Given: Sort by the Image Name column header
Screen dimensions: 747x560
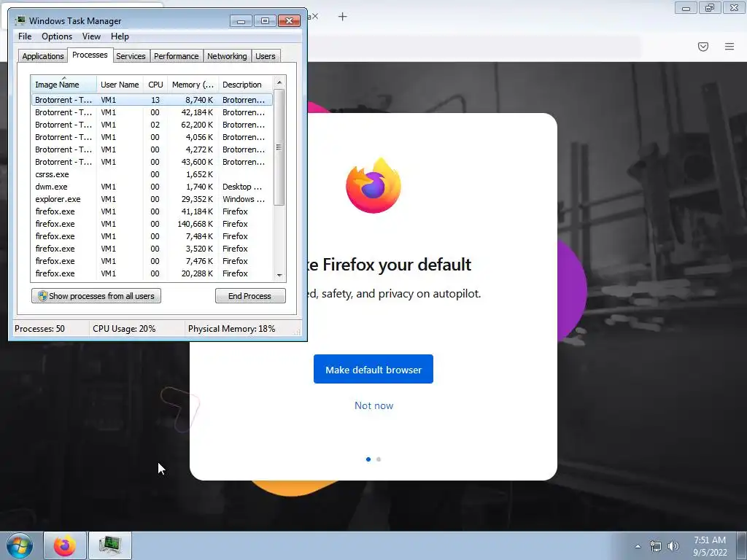Looking at the screenshot, I should (64, 85).
